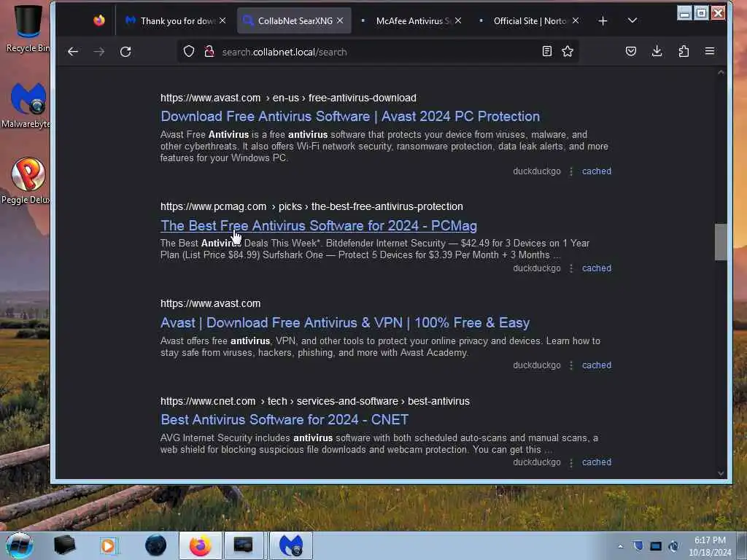The image size is (747, 560).
Task: Click the Firefox taskbar button
Action: click(200, 545)
